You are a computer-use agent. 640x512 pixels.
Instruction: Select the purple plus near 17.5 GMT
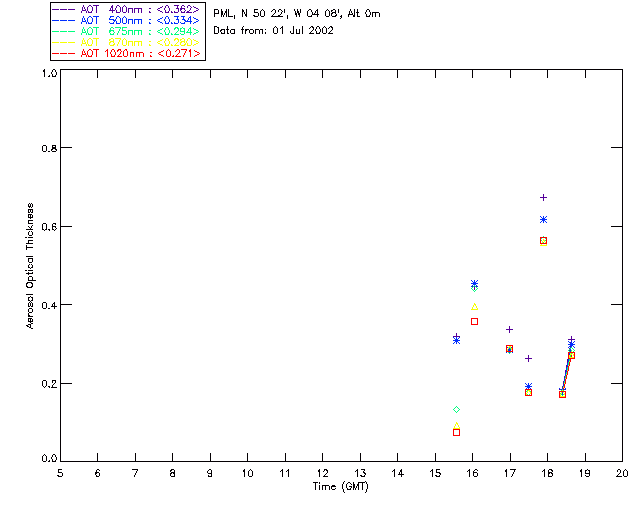pos(528,358)
